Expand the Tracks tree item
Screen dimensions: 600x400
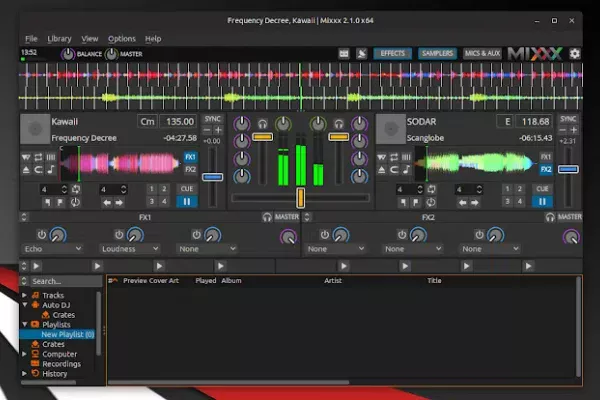[x=24, y=295]
